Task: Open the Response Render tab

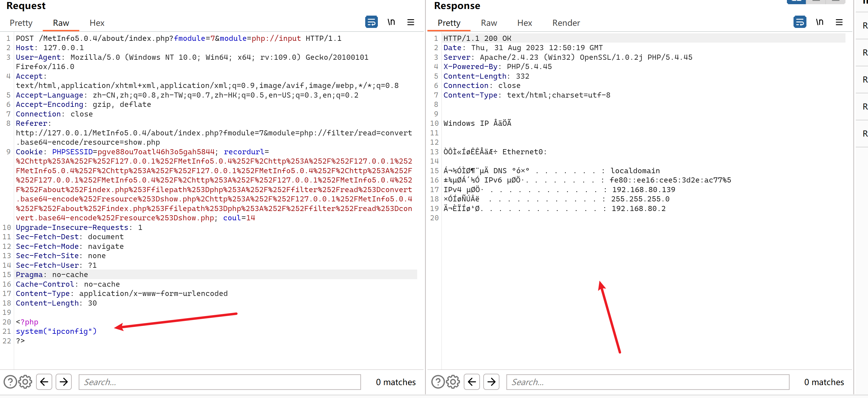Action: pos(566,23)
